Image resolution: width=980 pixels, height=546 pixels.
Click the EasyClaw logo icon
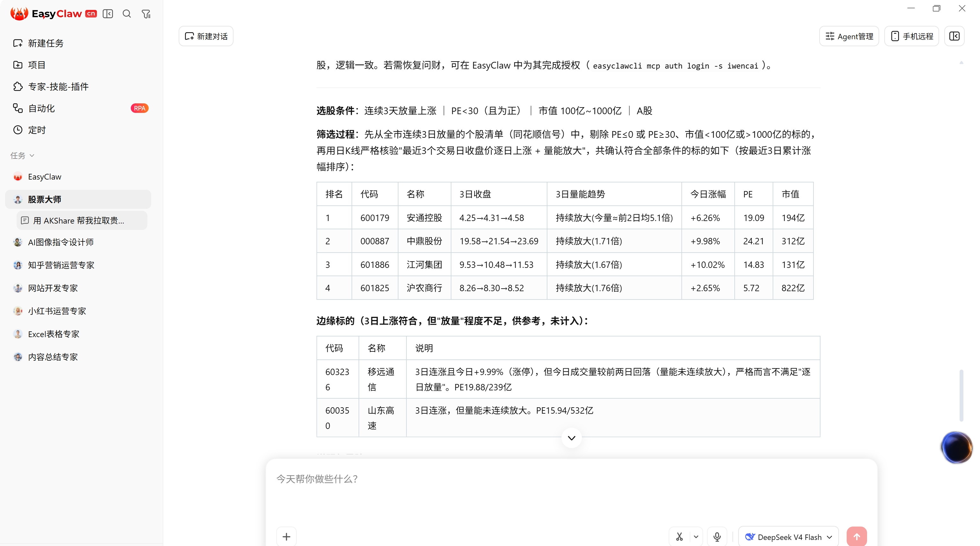coord(19,14)
